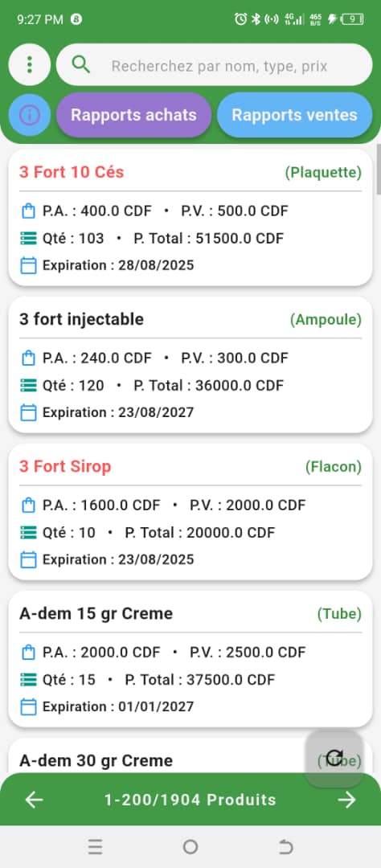Focus the Recherchez par nom search field
This screenshot has height=868, width=381.
coord(215,65)
